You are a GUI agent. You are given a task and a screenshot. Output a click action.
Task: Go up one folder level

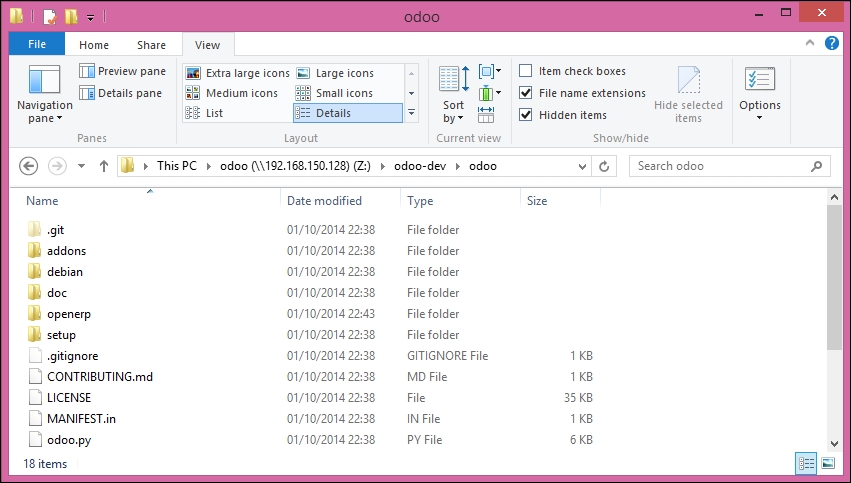click(x=104, y=166)
